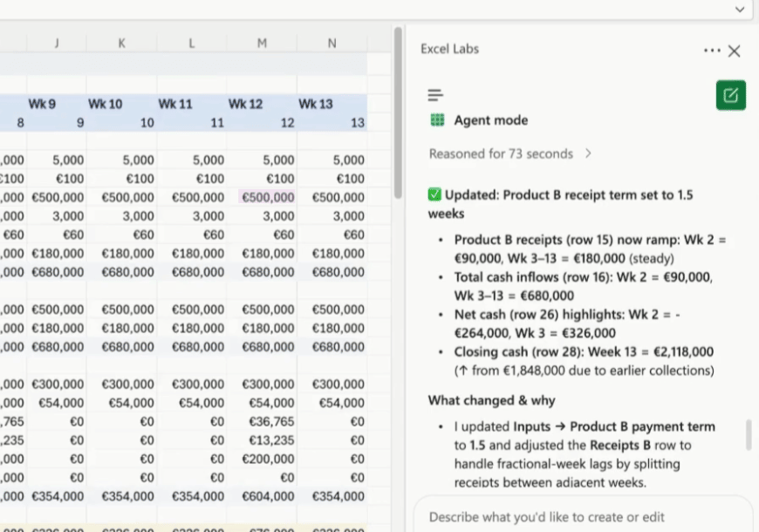Click the Agent mode label
This screenshot has width=759, height=532.
490,120
